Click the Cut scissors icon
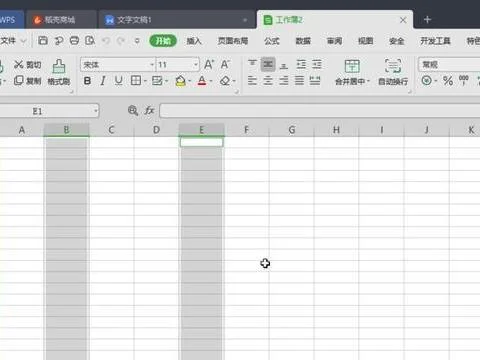The width and height of the screenshot is (480, 360). click(19, 65)
